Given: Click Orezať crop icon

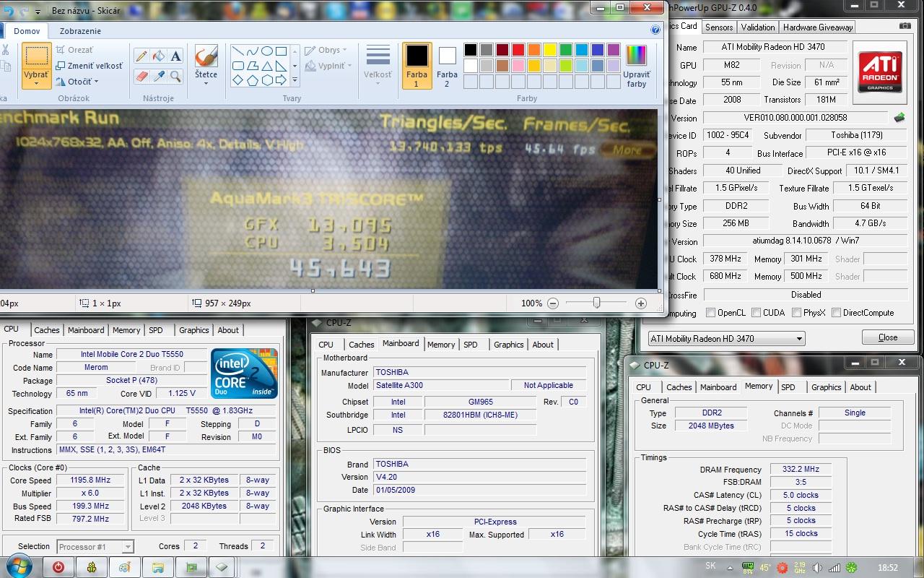Looking at the screenshot, I should coord(60,50).
